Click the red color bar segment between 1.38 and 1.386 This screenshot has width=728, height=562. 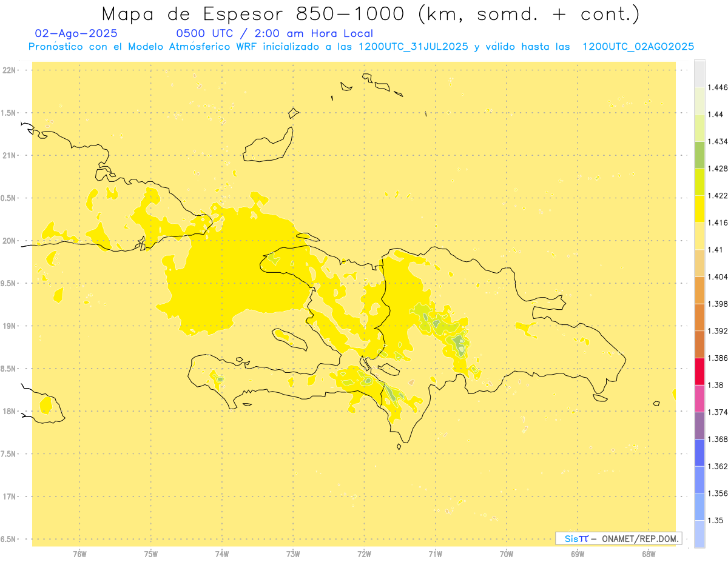[699, 371]
